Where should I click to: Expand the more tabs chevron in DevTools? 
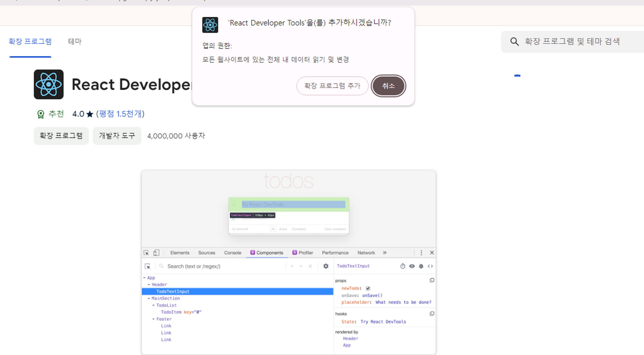(384, 253)
